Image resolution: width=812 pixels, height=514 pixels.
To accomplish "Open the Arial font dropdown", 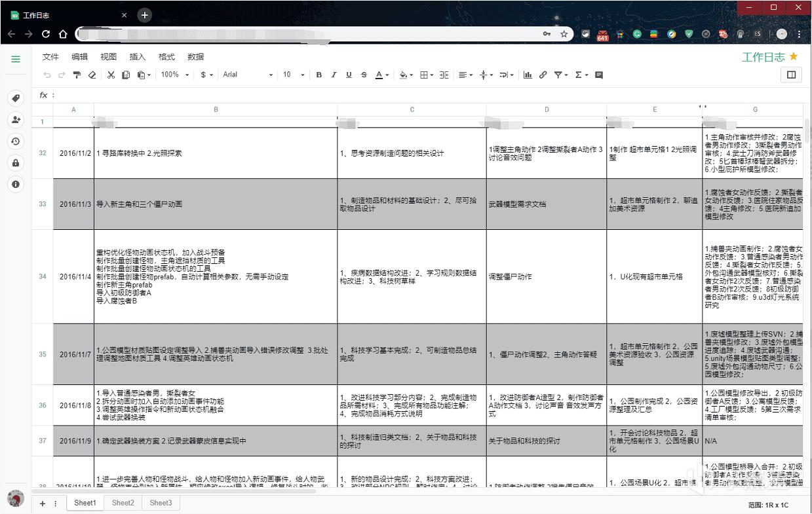I will tap(248, 75).
